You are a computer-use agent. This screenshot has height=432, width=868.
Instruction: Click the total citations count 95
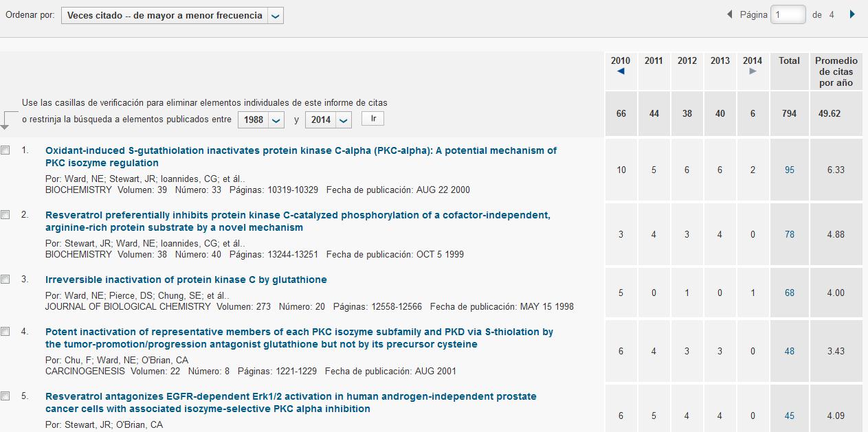point(789,170)
